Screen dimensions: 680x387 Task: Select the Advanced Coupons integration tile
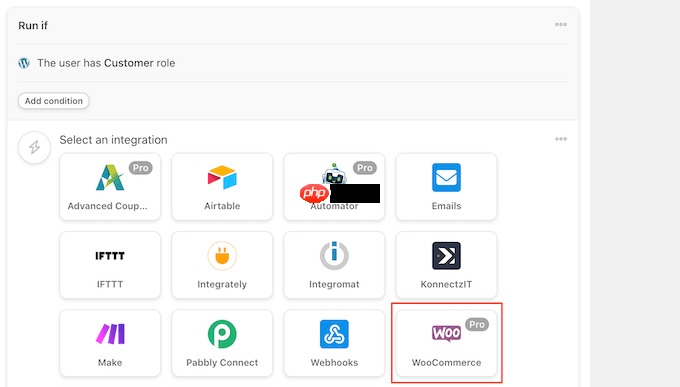point(110,187)
